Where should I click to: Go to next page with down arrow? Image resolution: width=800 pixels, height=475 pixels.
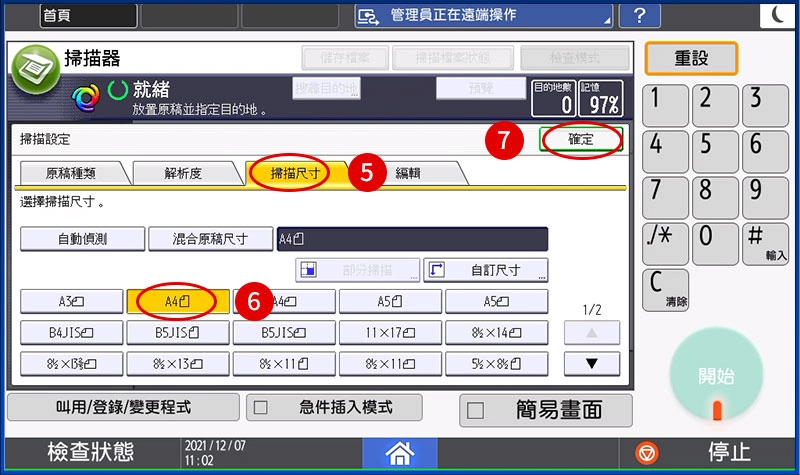592,364
